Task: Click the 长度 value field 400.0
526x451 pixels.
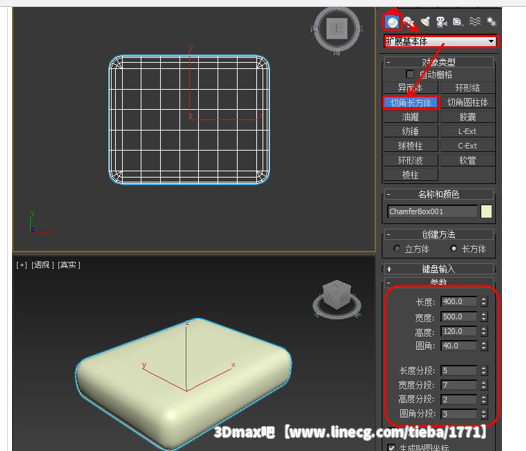Action: tap(459, 301)
